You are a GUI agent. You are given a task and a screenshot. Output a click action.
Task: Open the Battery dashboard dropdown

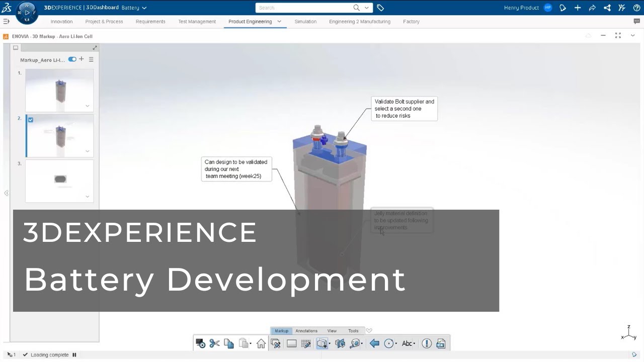pyautogui.click(x=144, y=8)
